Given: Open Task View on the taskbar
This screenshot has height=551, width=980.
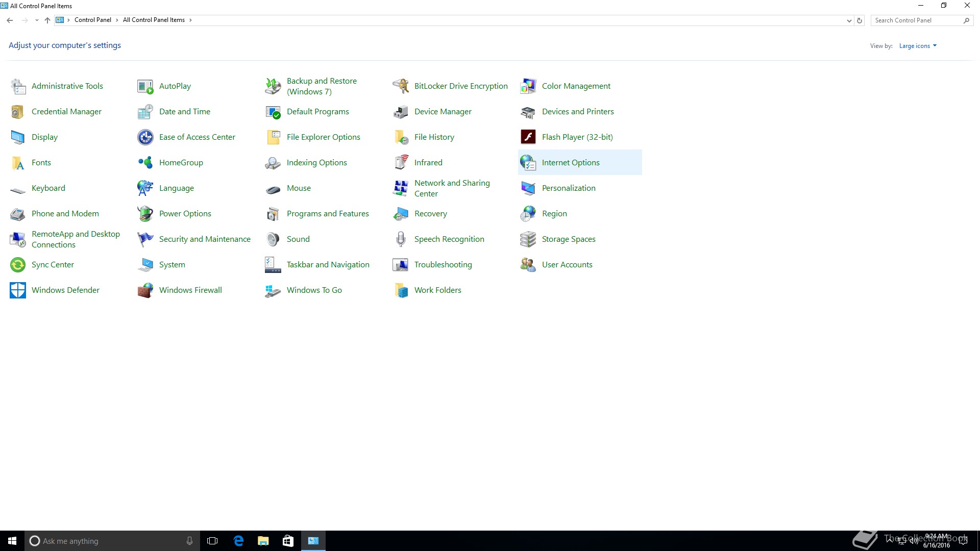Looking at the screenshot, I should pyautogui.click(x=212, y=541).
